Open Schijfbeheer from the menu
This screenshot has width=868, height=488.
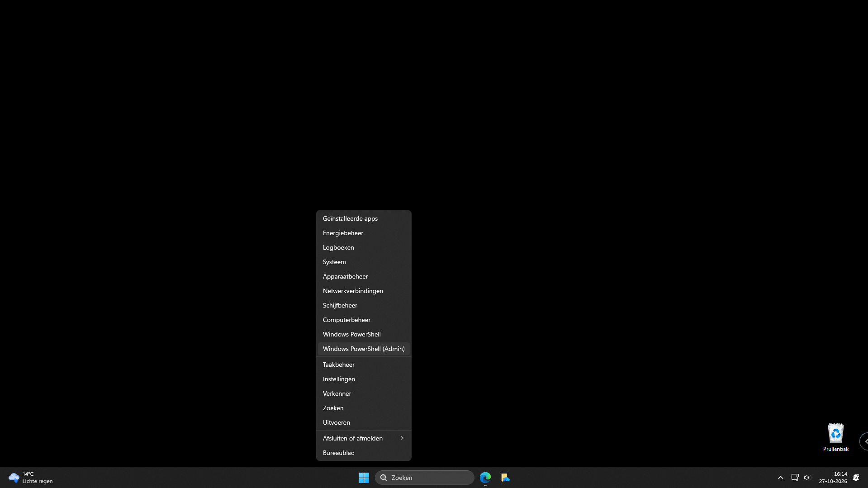pyautogui.click(x=364, y=305)
